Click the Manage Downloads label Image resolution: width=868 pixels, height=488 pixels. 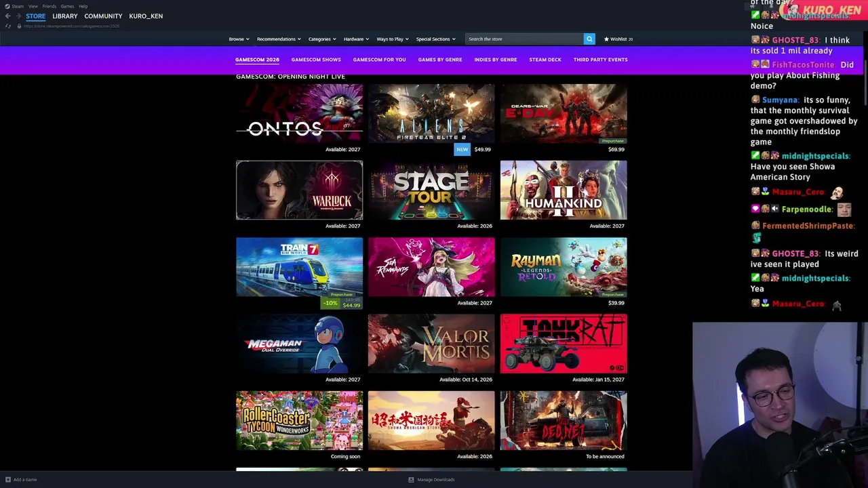click(x=436, y=480)
